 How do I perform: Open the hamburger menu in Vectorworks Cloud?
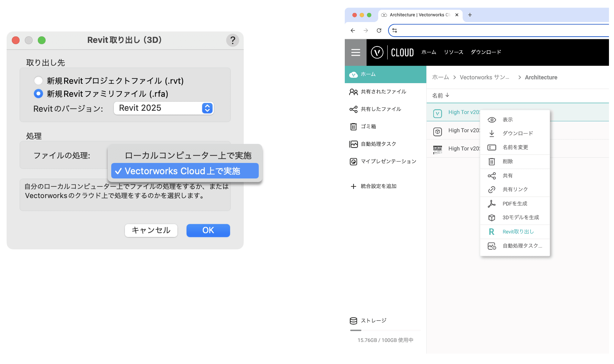tap(355, 52)
